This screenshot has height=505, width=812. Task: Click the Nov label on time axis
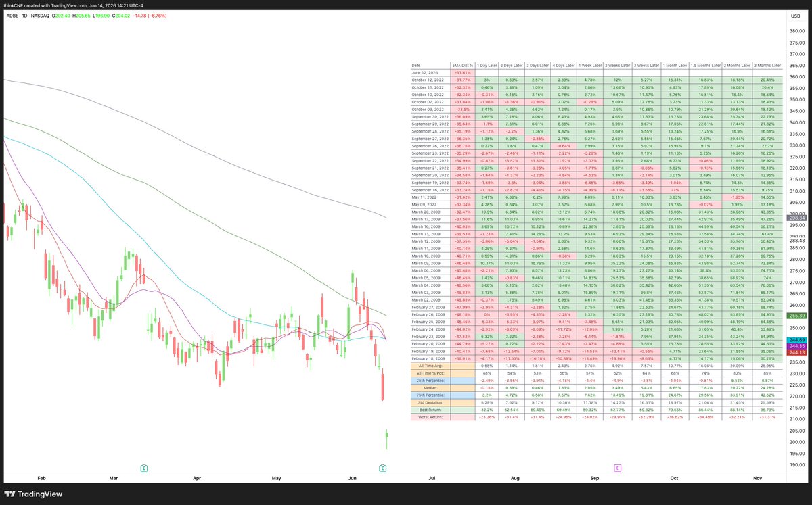pos(757,478)
